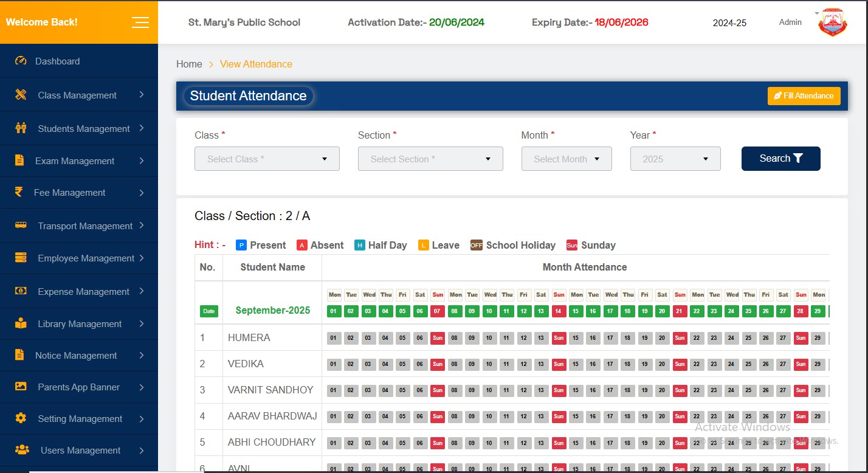This screenshot has height=473, width=868.
Task: Open the Select Class dropdown
Action: pyautogui.click(x=267, y=159)
